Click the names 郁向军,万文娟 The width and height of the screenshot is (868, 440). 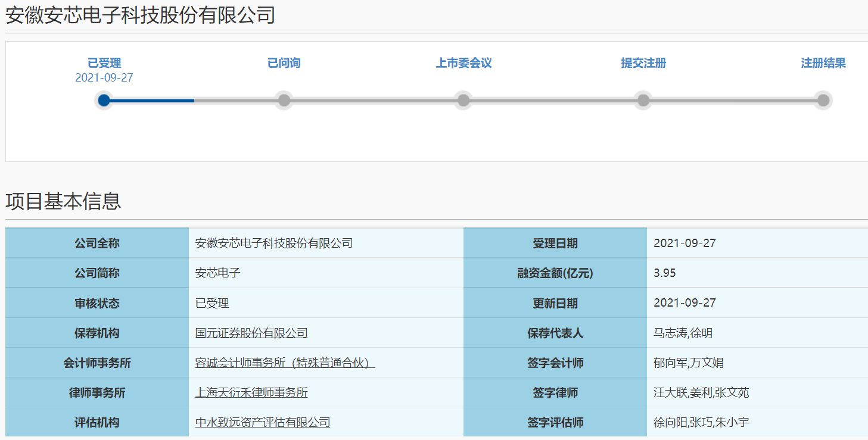pyautogui.click(x=689, y=363)
